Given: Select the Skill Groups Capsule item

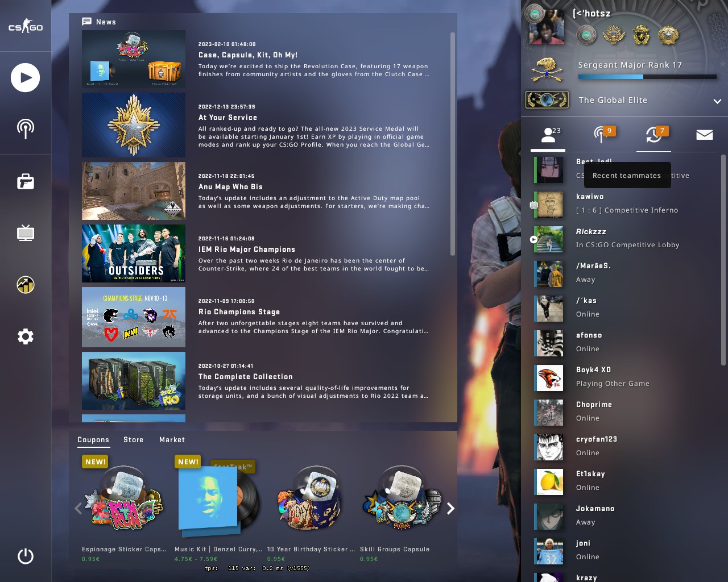Looking at the screenshot, I should (402, 509).
